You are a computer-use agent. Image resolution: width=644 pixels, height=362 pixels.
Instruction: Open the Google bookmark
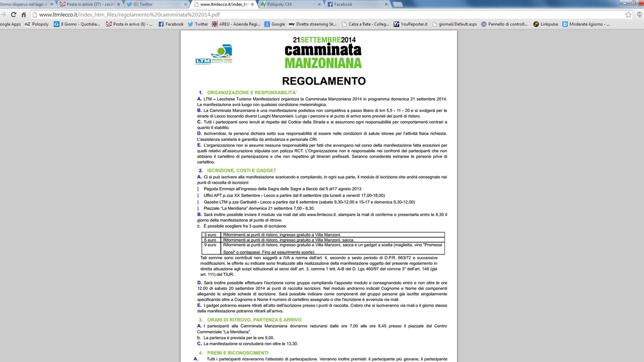tap(274, 24)
